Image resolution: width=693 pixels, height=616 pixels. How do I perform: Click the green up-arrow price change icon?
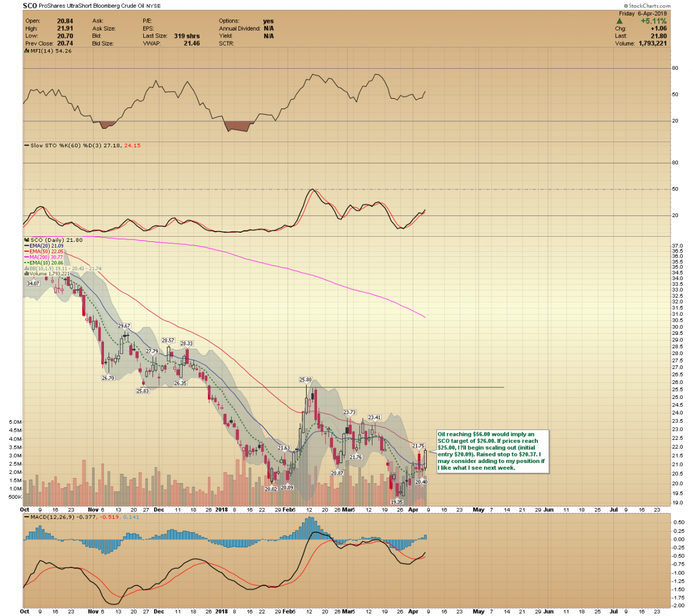tap(620, 21)
